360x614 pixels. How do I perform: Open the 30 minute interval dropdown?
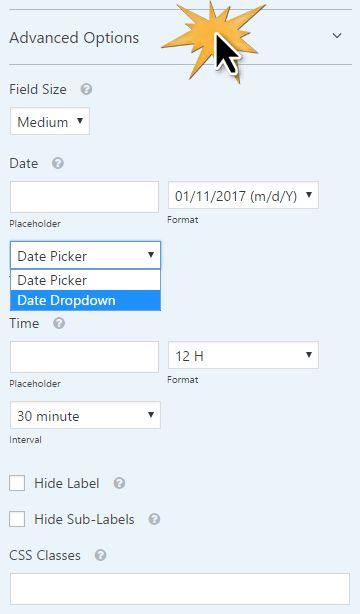point(85,415)
